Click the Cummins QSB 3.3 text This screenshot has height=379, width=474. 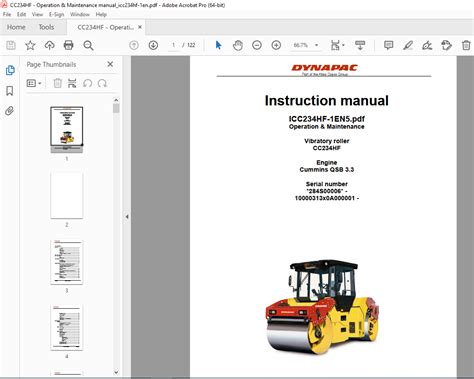(x=327, y=169)
